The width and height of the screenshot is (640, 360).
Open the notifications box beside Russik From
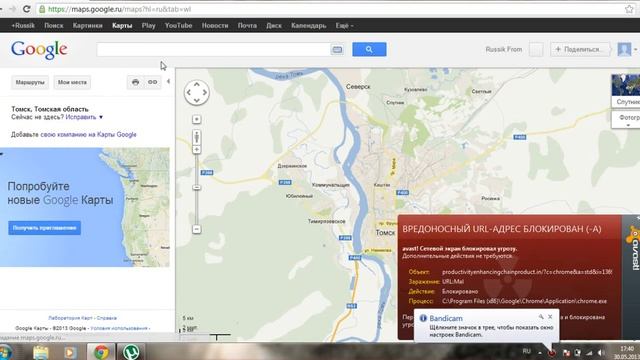(x=536, y=49)
